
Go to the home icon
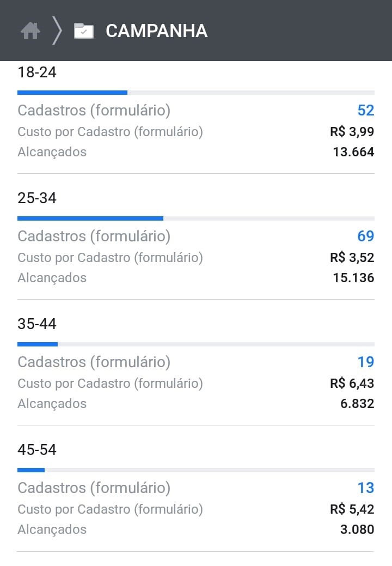30,31
